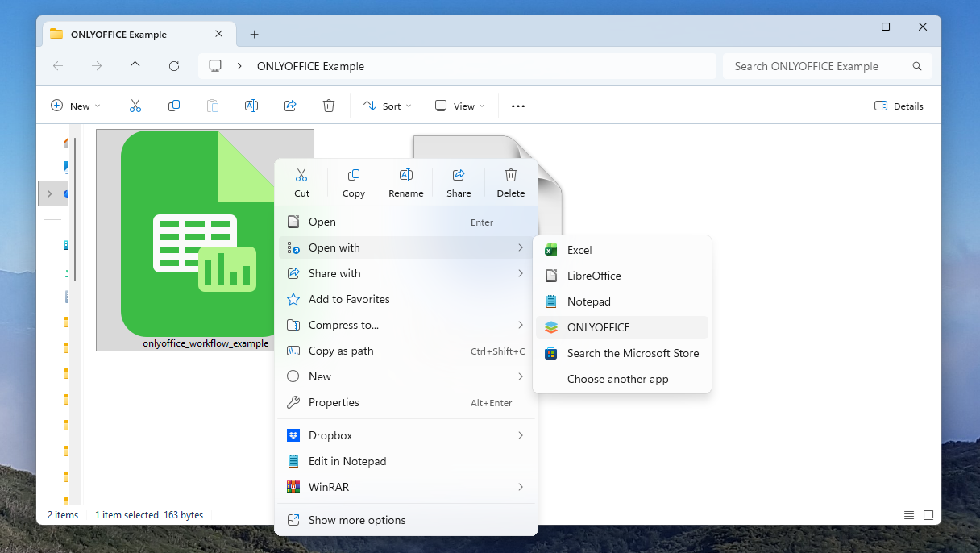
Task: Click Delete trash icon in context menu
Action: tap(510, 176)
